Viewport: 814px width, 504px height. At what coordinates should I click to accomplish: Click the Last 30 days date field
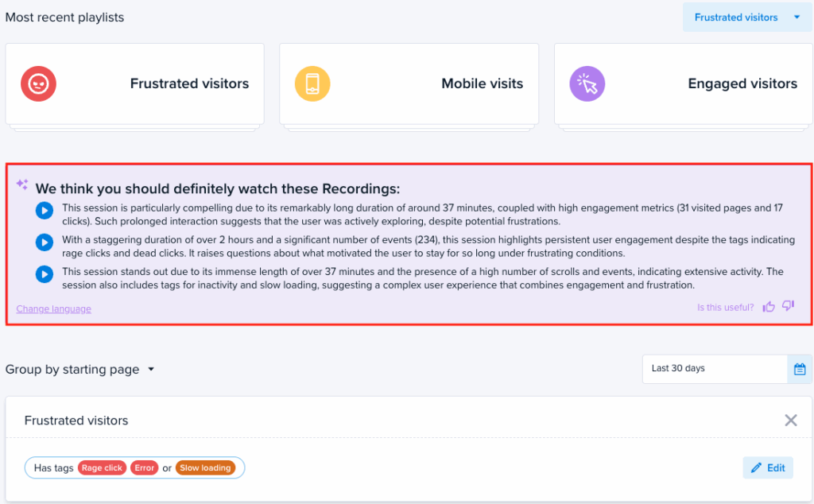[714, 369]
